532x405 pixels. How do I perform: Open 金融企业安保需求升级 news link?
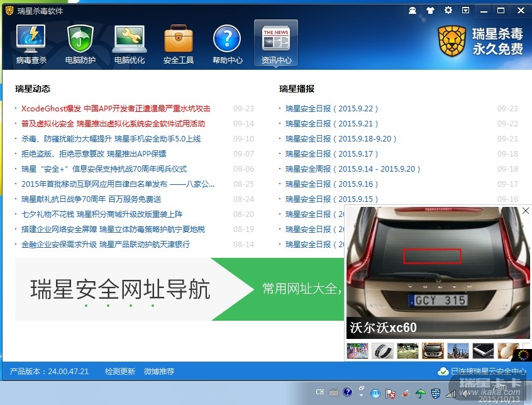point(106,244)
